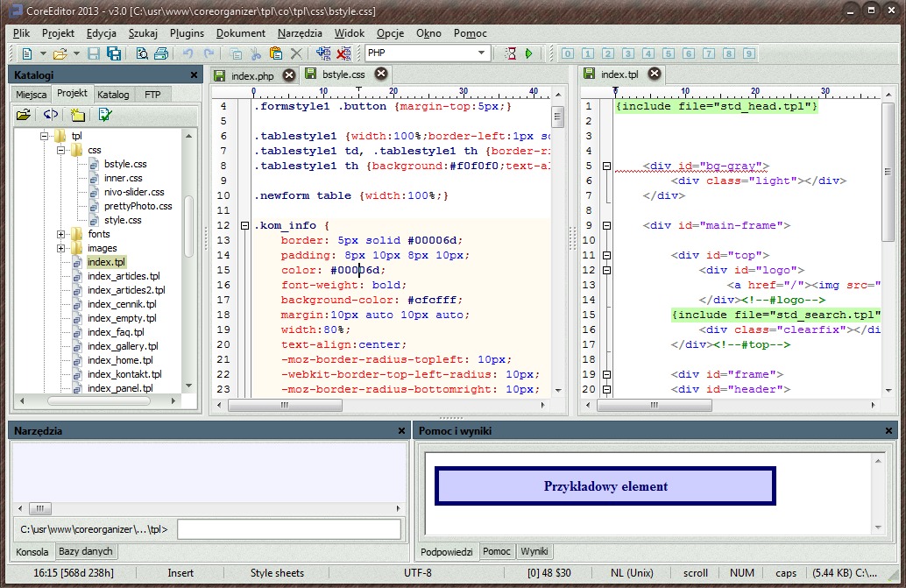Collapse .kom_info block at line 12
906x588 pixels.
[x=244, y=225]
